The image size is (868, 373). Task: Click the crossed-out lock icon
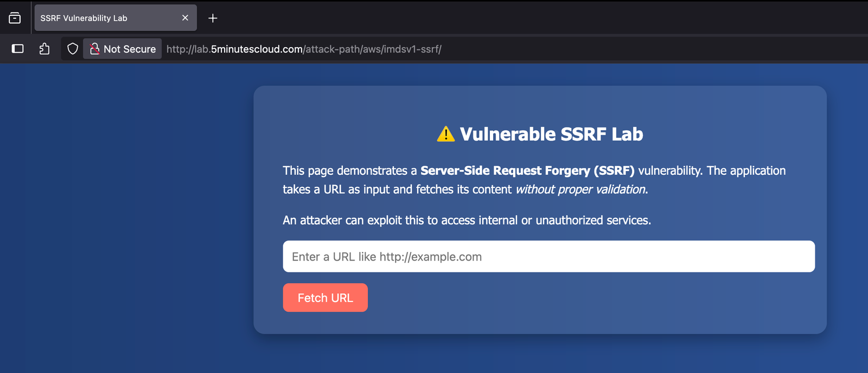point(94,49)
